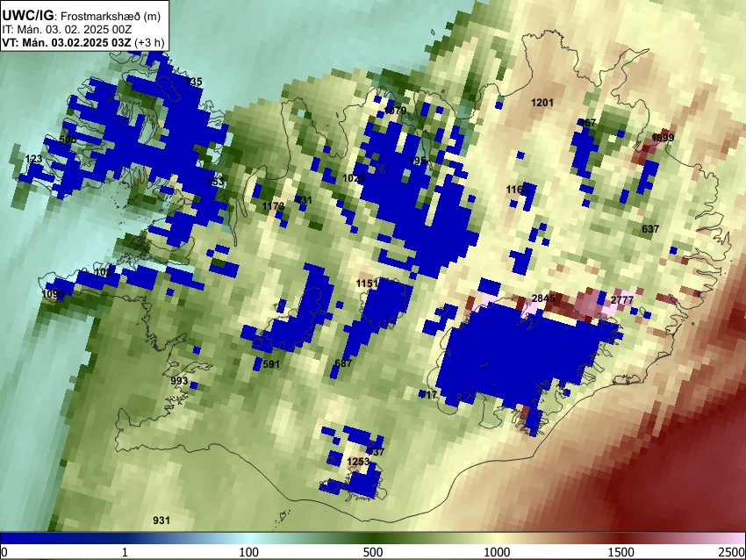This screenshot has width=746, height=560.
Task: Click the legend tick label 100
Action: [249, 552]
